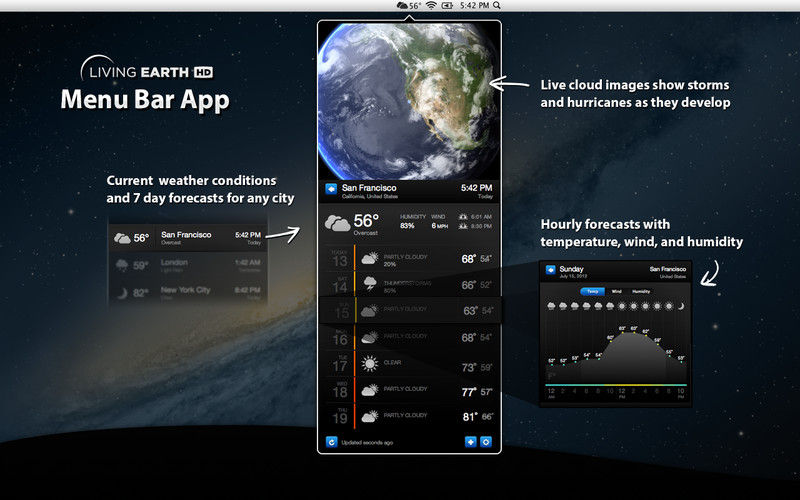This screenshot has height=500, width=800.
Task: Click the 73° high for day 17
Action: [x=469, y=367]
